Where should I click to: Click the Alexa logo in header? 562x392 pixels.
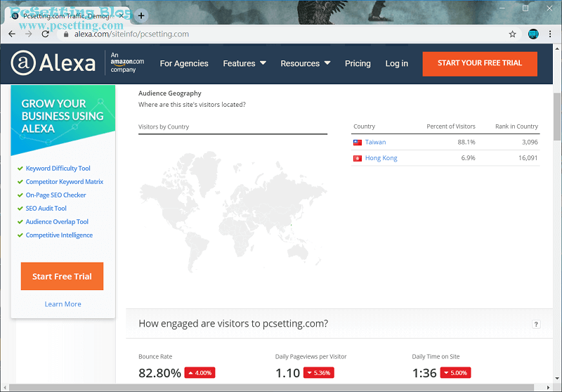pyautogui.click(x=53, y=63)
